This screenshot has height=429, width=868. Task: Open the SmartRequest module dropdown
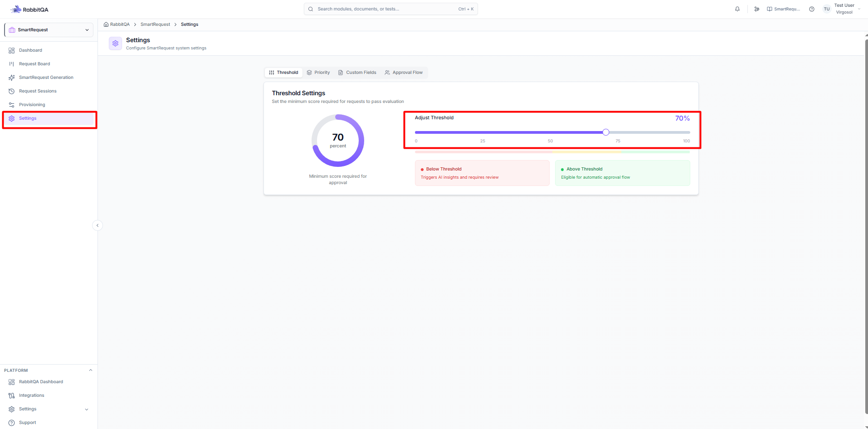pos(49,30)
